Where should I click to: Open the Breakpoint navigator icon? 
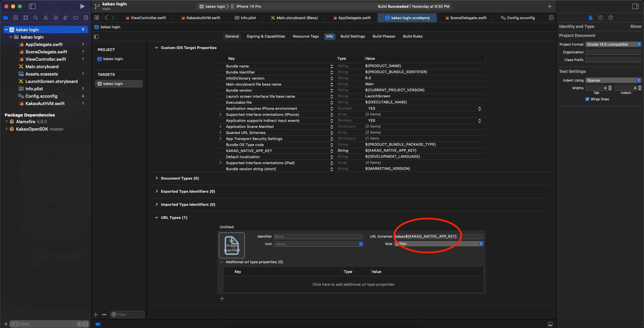(76, 18)
